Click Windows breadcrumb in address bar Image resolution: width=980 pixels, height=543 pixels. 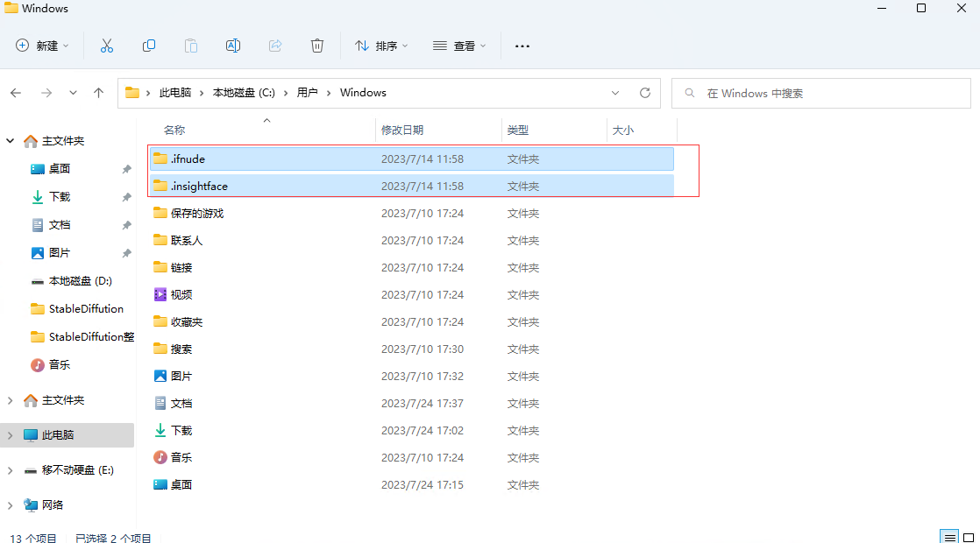pos(363,92)
